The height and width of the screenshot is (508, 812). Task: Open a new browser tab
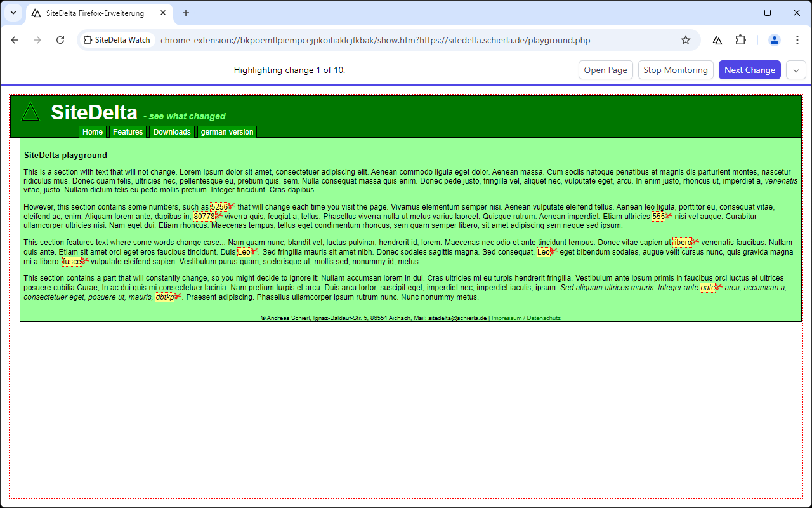point(186,13)
